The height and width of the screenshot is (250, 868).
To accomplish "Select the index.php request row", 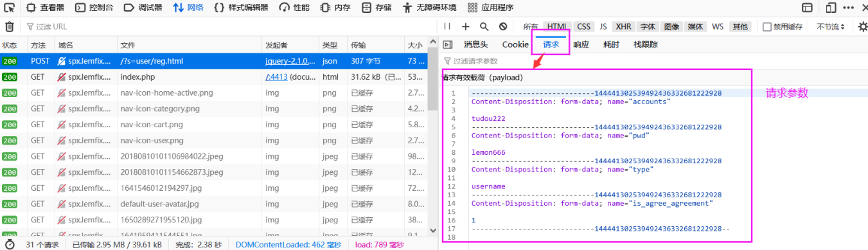I will click(213, 77).
